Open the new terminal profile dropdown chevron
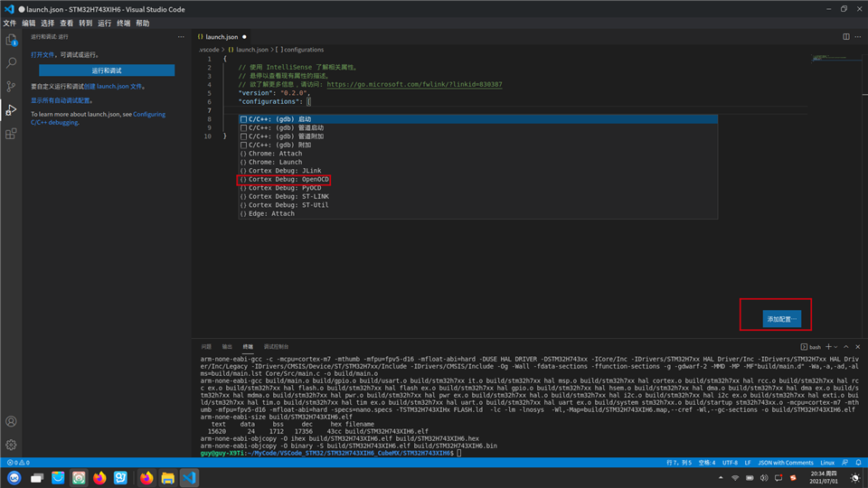 click(835, 347)
